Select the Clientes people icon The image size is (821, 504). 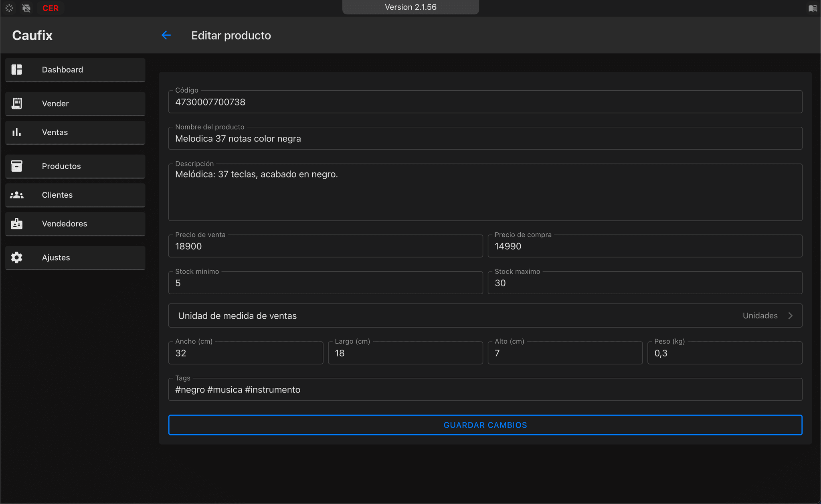16,195
